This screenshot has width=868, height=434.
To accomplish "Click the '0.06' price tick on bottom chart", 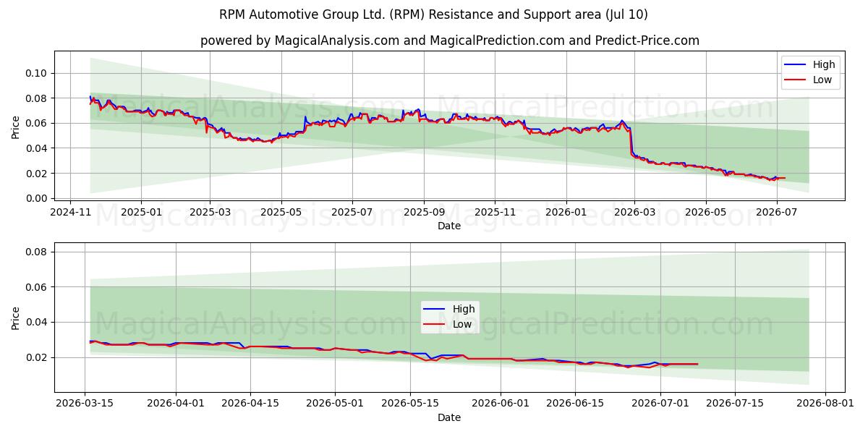I will click(37, 287).
